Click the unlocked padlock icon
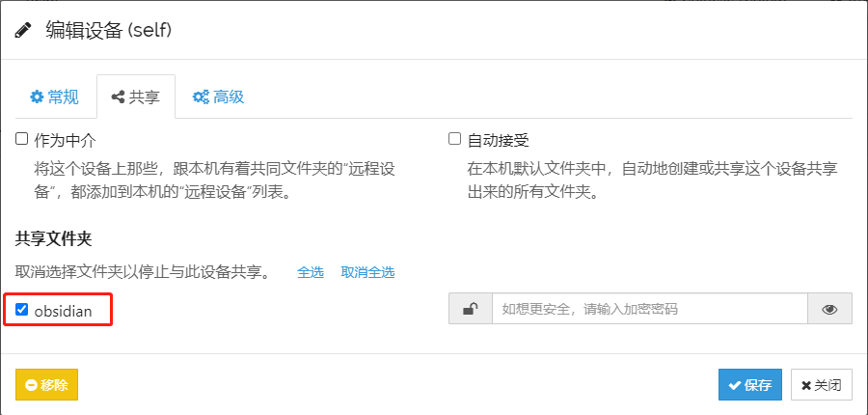 [x=471, y=309]
